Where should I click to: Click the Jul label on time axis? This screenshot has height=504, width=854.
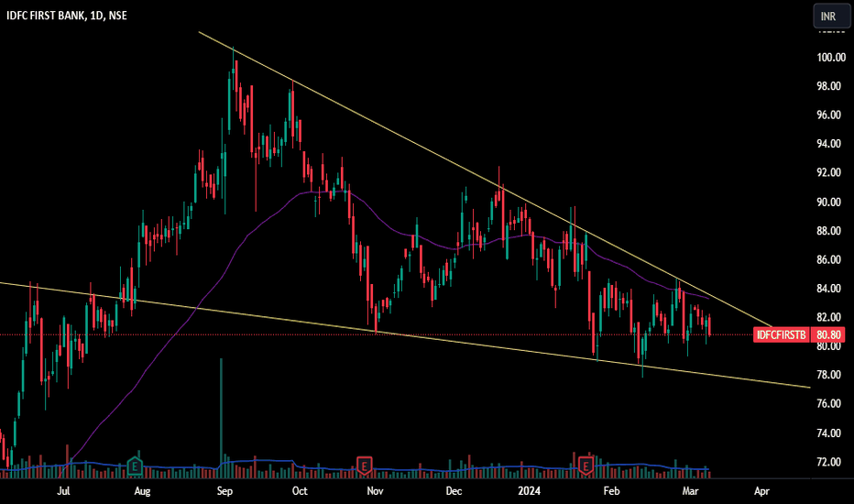click(64, 491)
